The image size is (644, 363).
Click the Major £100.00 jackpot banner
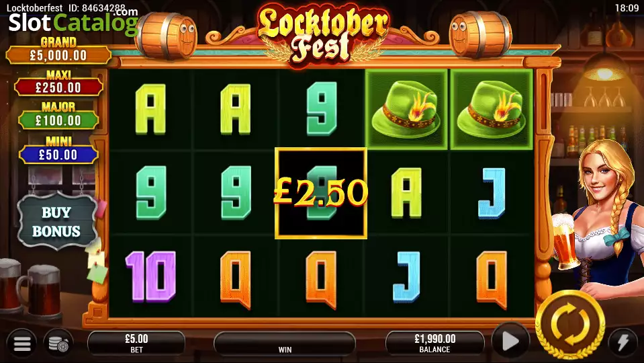click(58, 116)
